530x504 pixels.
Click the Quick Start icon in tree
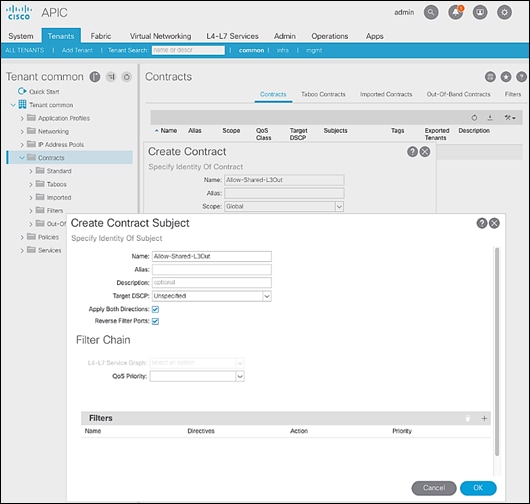(x=22, y=91)
